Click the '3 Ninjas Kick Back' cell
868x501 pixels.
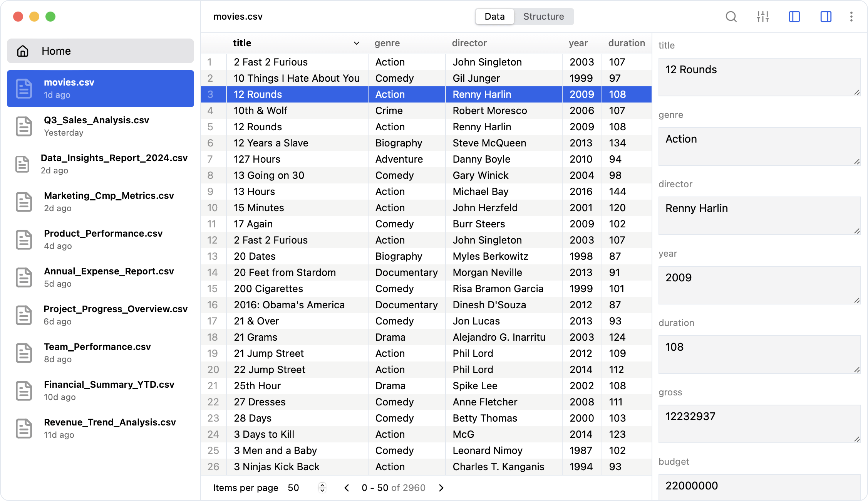(x=297, y=467)
